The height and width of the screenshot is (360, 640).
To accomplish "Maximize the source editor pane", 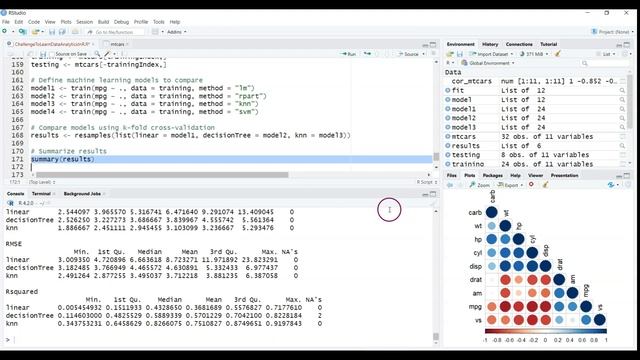I will click(x=433, y=44).
